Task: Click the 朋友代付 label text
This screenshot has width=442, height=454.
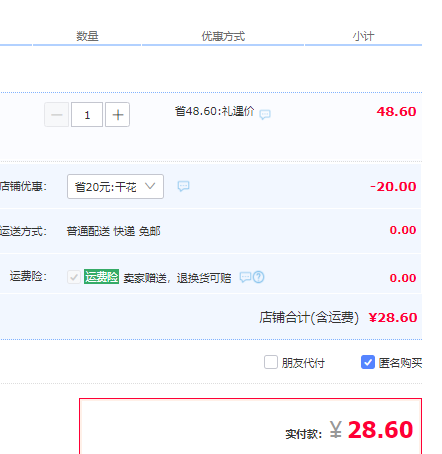Action: click(303, 363)
